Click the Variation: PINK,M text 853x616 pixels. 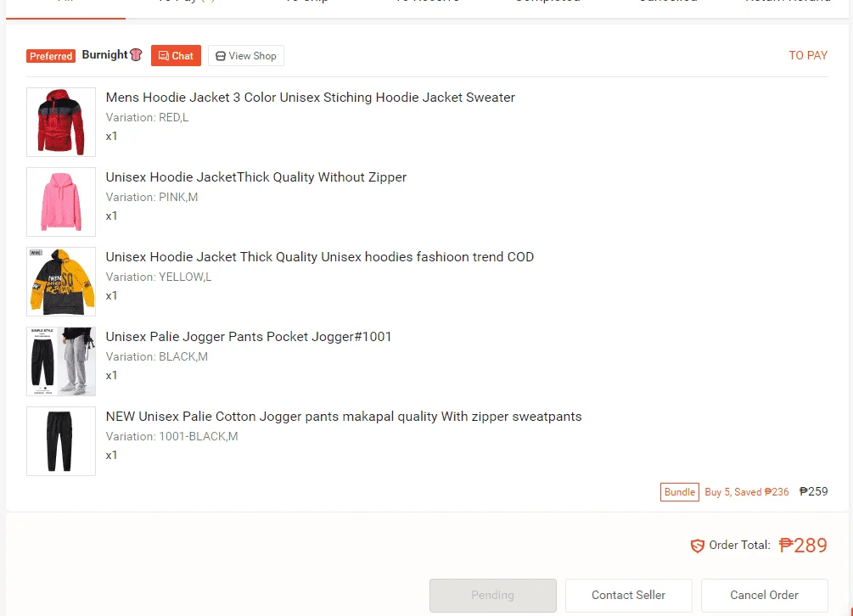point(152,198)
